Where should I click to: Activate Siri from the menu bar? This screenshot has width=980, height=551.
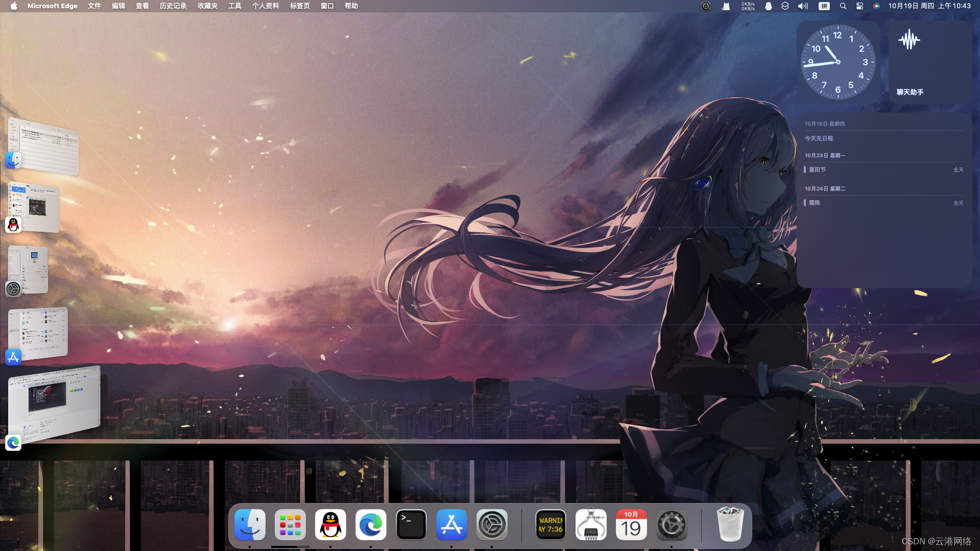(876, 6)
